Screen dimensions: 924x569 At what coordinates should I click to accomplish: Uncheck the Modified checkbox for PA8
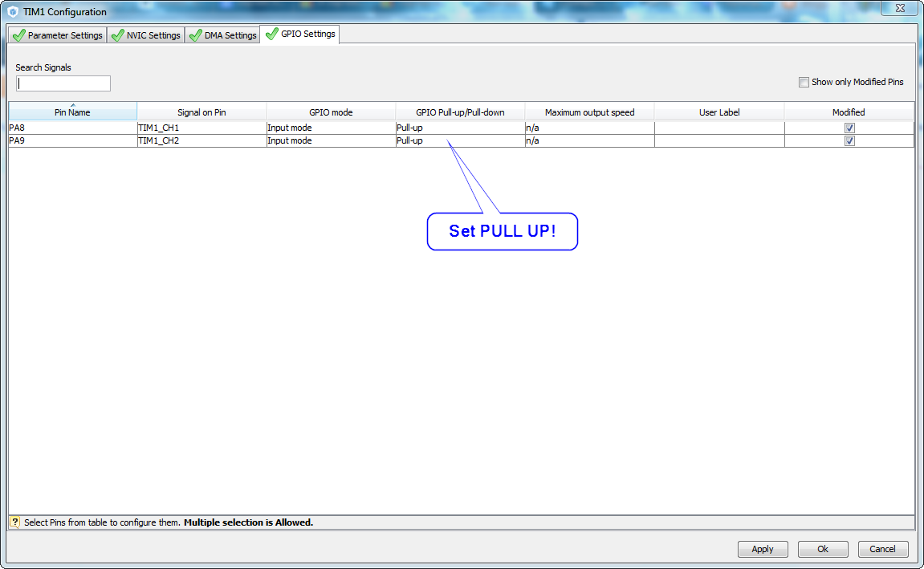849,127
